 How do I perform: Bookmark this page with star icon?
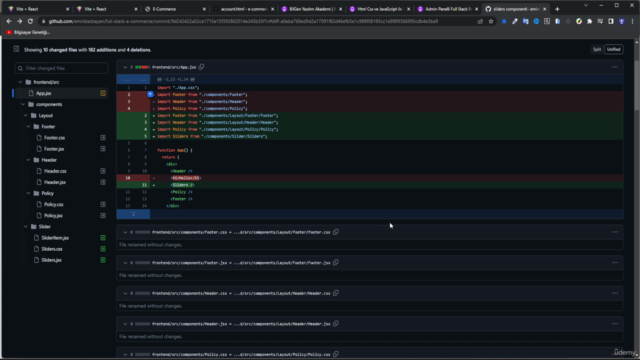(x=491, y=21)
